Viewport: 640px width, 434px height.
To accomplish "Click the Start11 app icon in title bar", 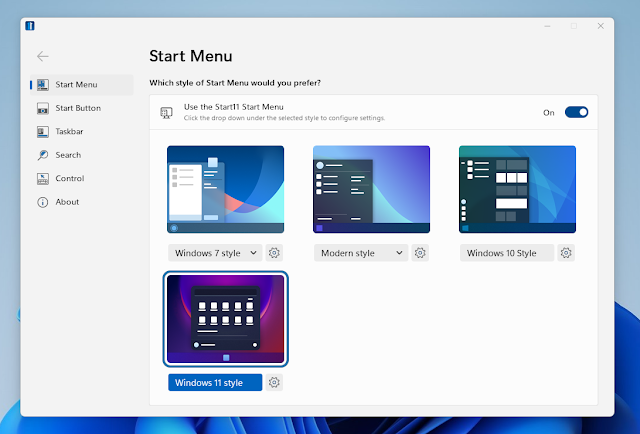I will tap(30, 26).
